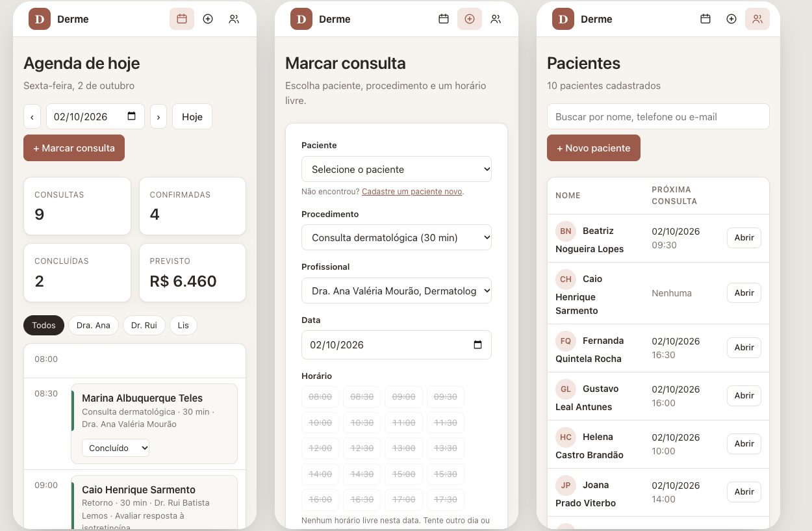
Task: Open patients icon in Agenda de hoje header
Action: [x=234, y=19]
